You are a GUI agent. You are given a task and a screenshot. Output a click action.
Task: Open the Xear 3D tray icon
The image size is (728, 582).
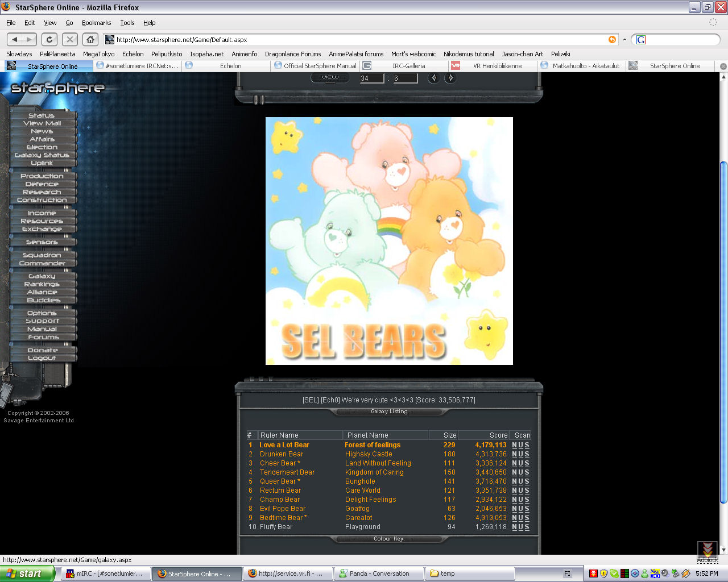point(655,573)
